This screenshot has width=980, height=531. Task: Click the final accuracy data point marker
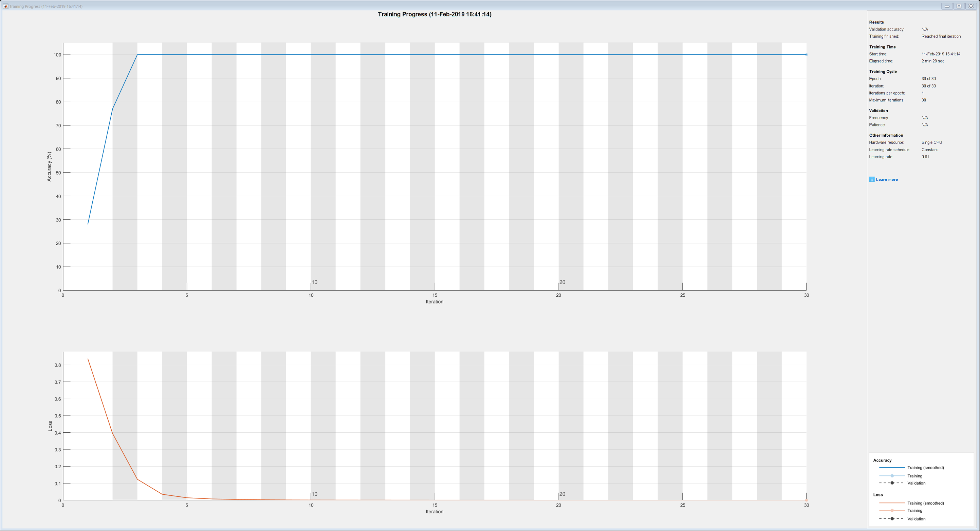pos(806,55)
